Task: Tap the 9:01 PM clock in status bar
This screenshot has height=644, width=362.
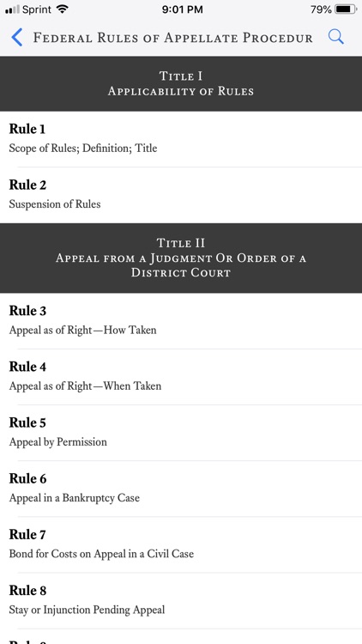Action: [182, 9]
